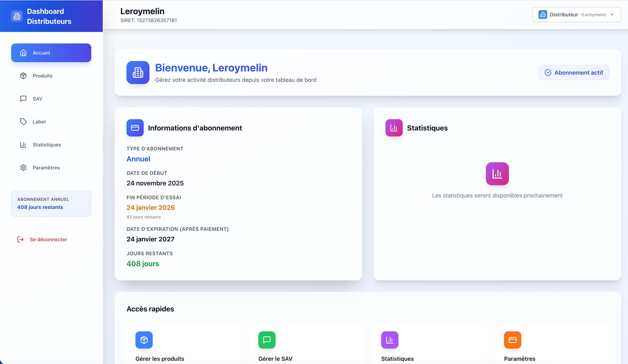628x364 pixels.
Task: Click the credit card icon by Informations d'abonnement
Action: (135, 128)
